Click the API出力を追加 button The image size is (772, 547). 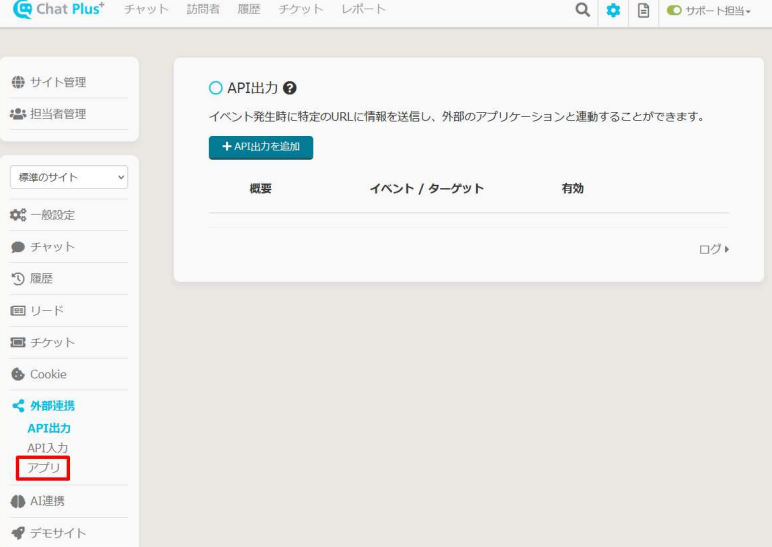[x=261, y=147]
